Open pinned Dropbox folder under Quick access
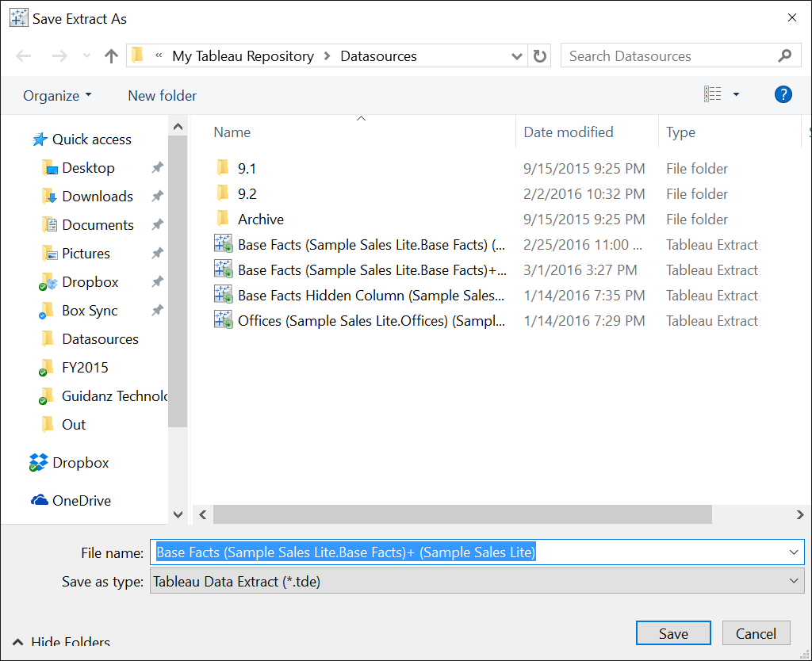 79,281
